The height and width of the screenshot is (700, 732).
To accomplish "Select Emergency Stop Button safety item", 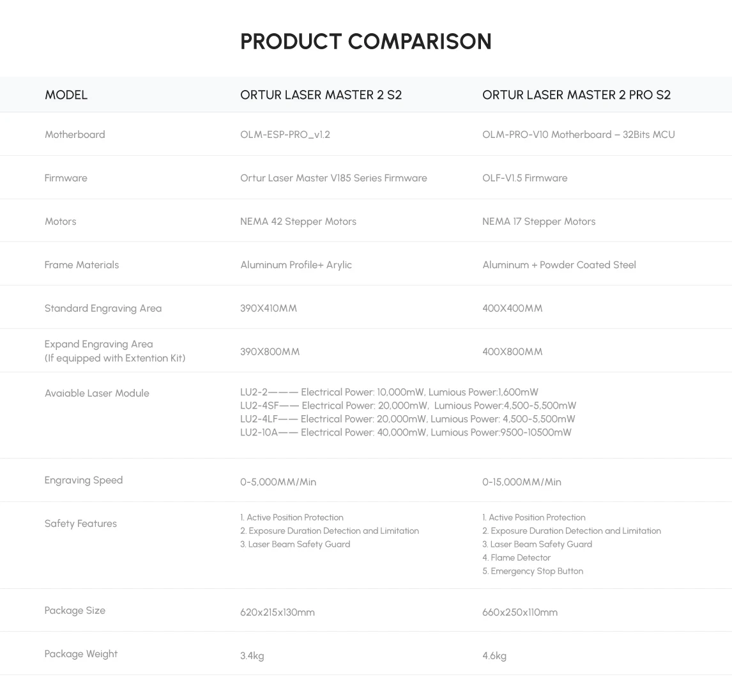I will click(533, 571).
